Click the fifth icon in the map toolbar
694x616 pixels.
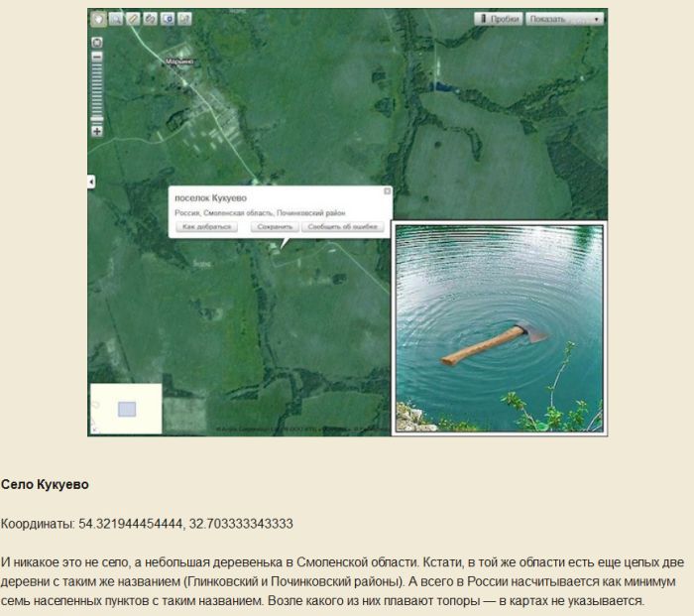click(x=167, y=19)
